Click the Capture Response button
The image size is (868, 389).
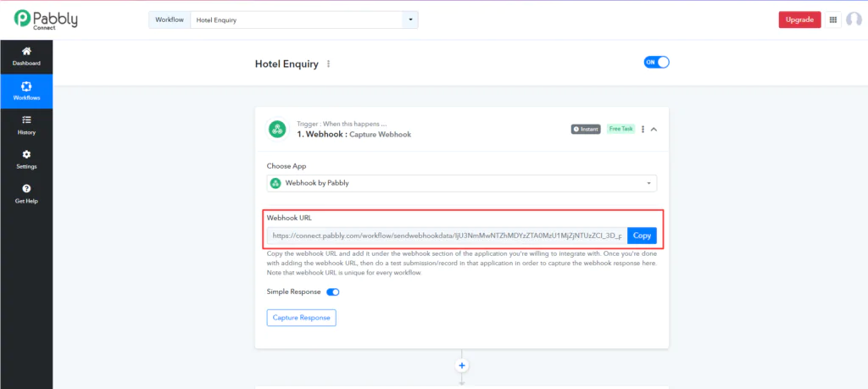click(301, 318)
